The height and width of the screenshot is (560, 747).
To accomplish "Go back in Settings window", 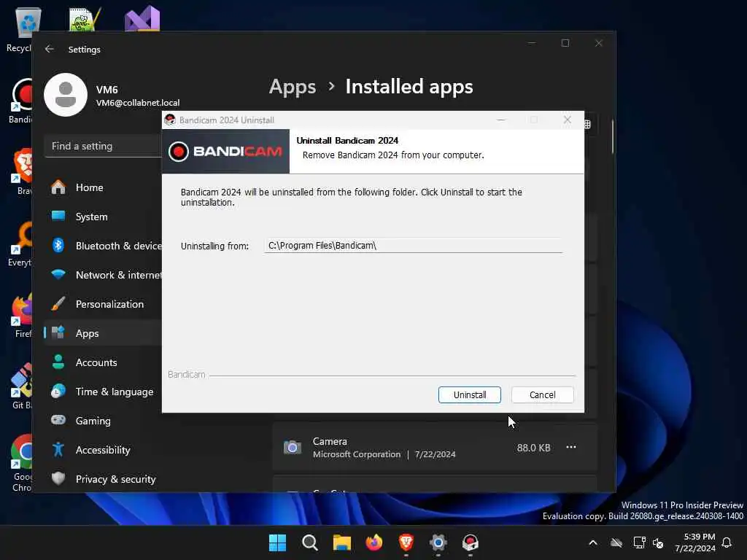I will (49, 49).
